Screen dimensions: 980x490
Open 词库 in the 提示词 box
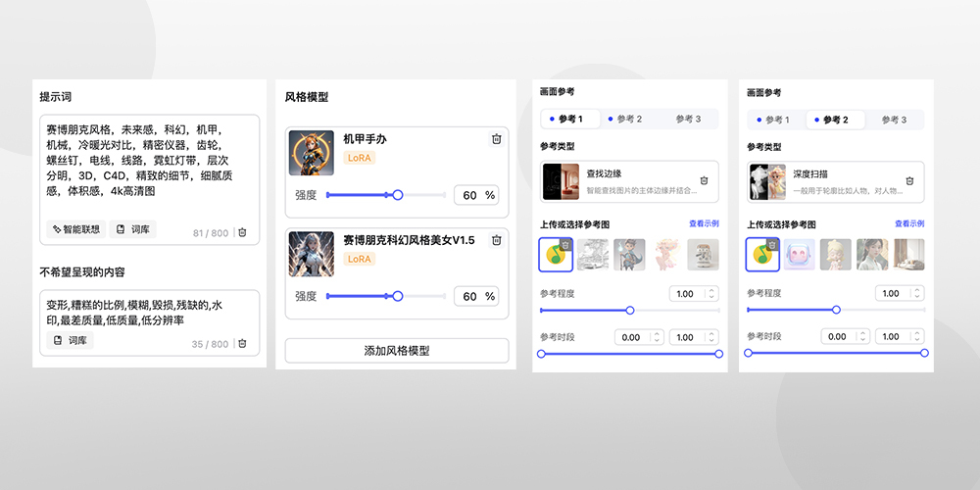(133, 229)
